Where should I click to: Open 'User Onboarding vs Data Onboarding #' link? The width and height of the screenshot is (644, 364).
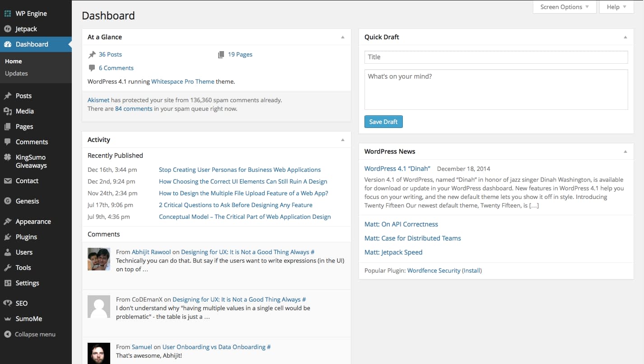tap(216, 347)
